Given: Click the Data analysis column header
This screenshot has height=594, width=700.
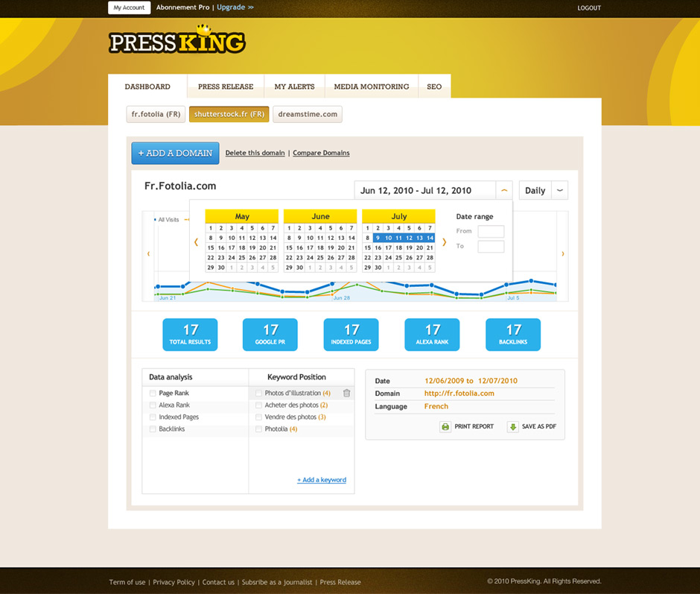Looking at the screenshot, I should [171, 377].
